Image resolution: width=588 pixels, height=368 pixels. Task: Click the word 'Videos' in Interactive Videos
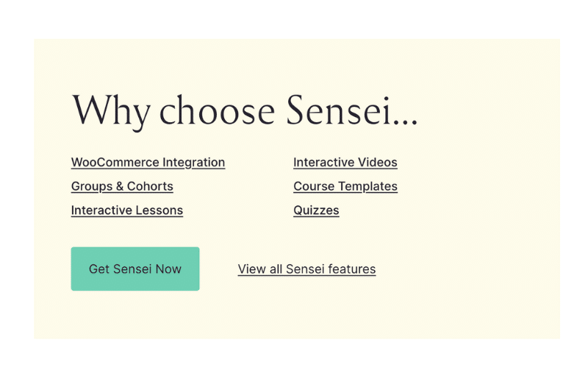coord(377,163)
